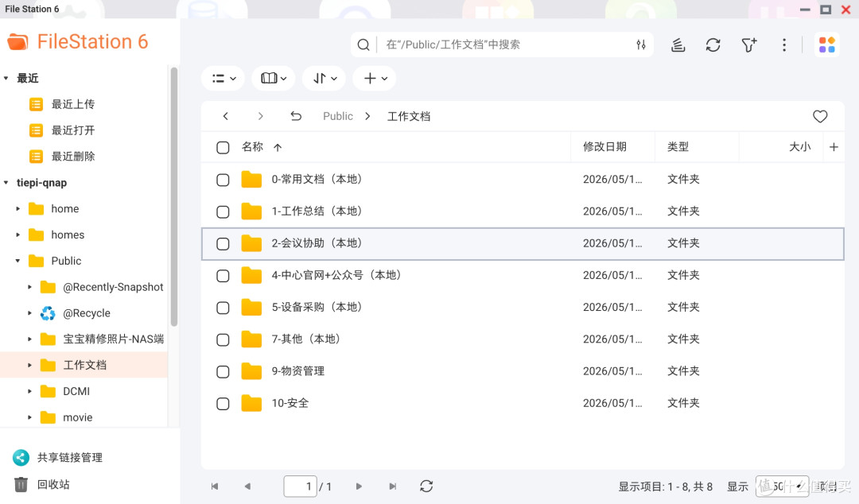Go forward to next folder
Viewport: 859px width, 504px height.
(260, 116)
